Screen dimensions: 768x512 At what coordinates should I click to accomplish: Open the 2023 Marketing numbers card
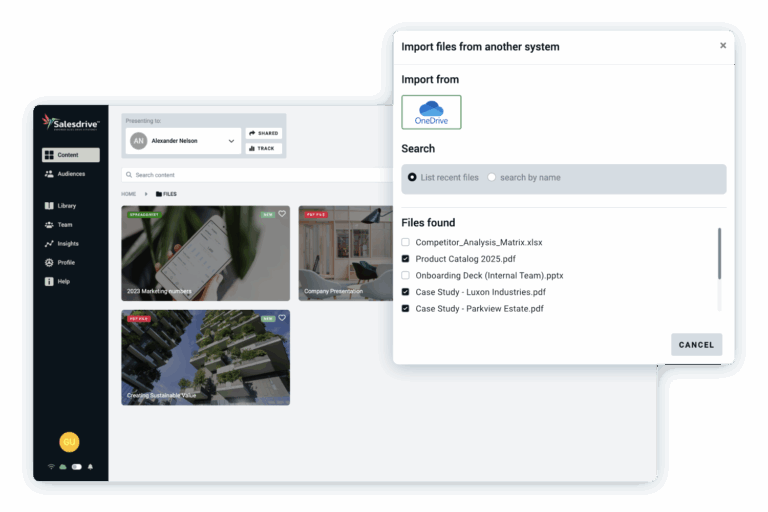coord(206,253)
